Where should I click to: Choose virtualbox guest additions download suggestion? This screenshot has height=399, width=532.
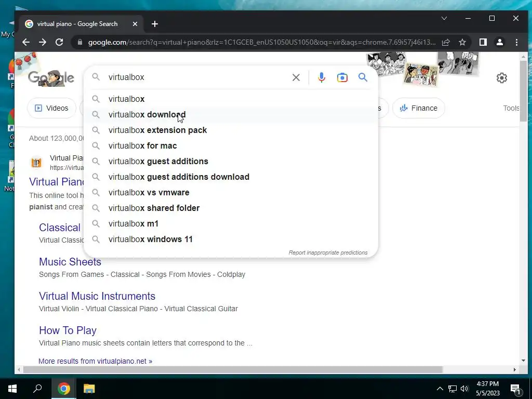tap(231, 177)
